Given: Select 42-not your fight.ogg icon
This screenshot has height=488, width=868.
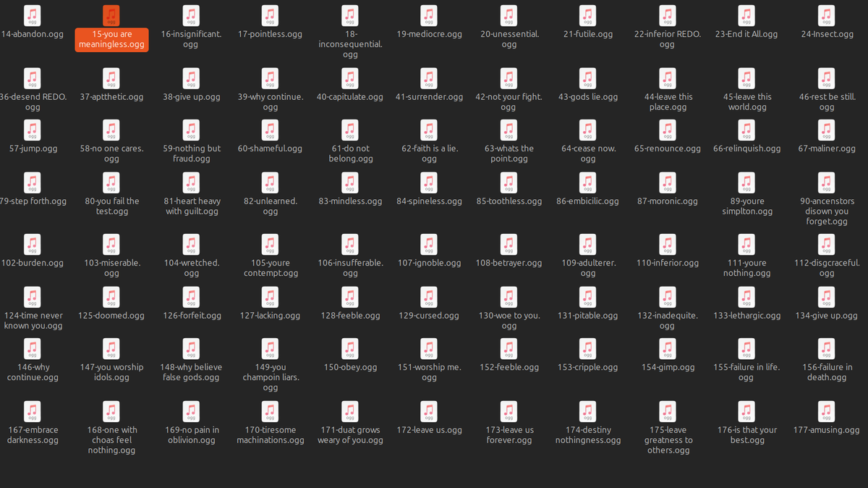Looking at the screenshot, I should tap(509, 77).
